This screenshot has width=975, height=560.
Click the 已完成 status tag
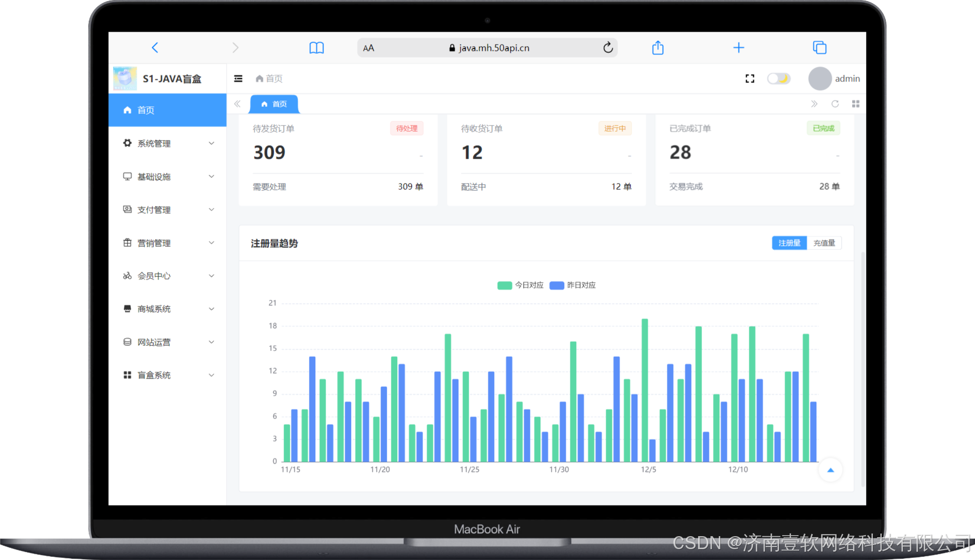[x=823, y=128]
